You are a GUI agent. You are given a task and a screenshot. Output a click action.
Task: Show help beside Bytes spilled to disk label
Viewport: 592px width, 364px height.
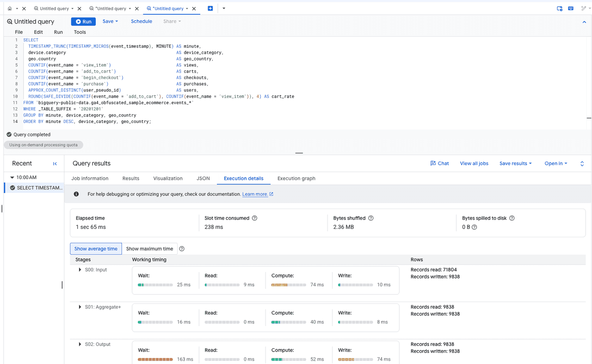point(512,218)
